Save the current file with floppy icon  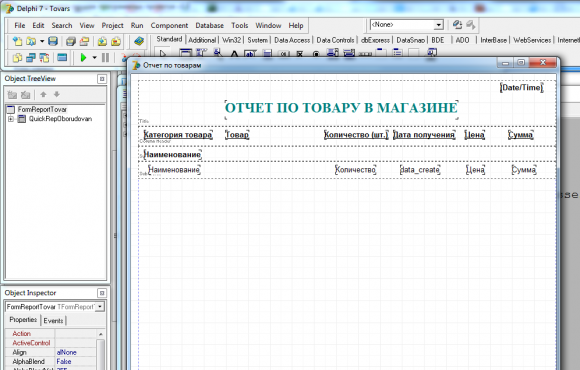tap(53, 41)
